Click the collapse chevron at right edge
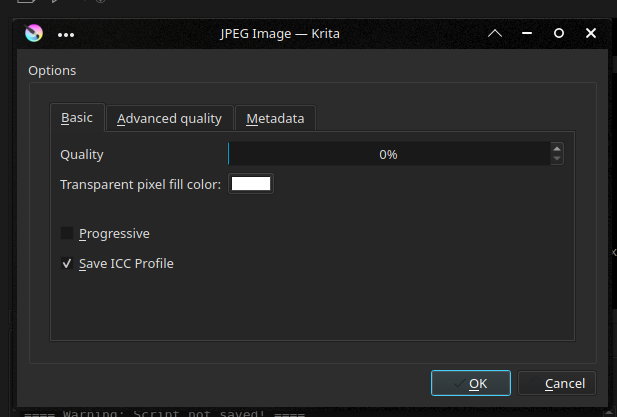 tap(613, 253)
